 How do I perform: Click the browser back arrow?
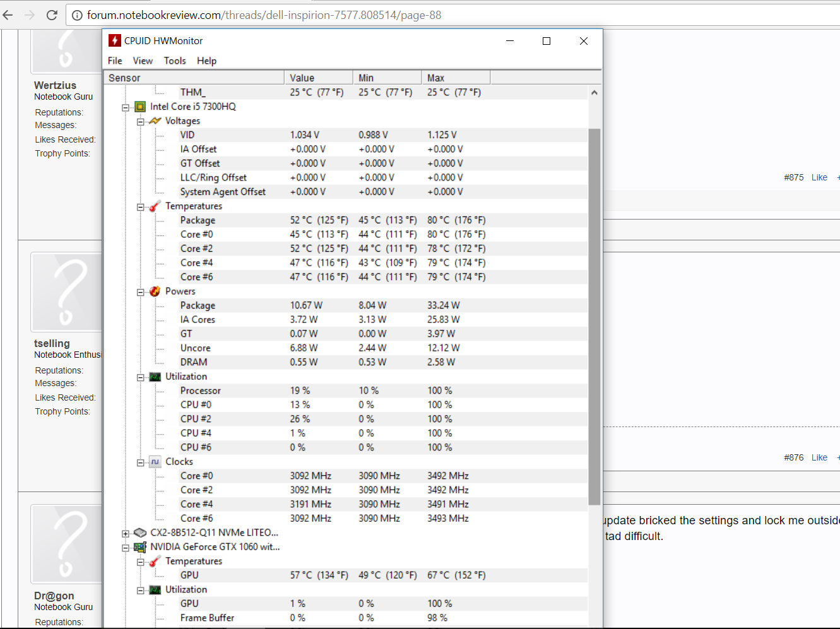pos(8,15)
